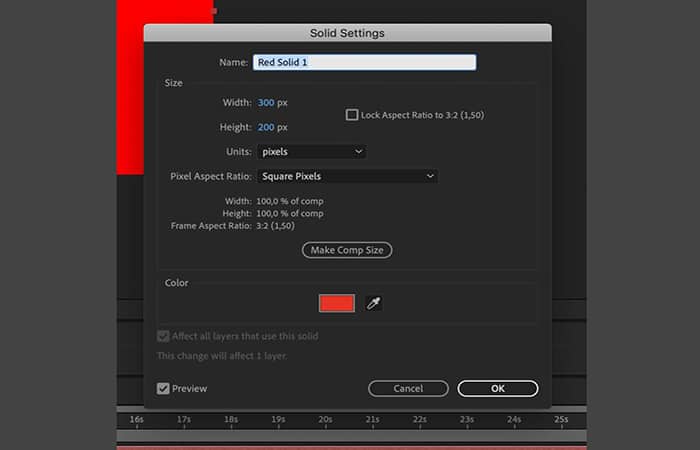Screen dimensions: 700x450
Task: Toggle the Preview checkbox
Action: (163, 388)
